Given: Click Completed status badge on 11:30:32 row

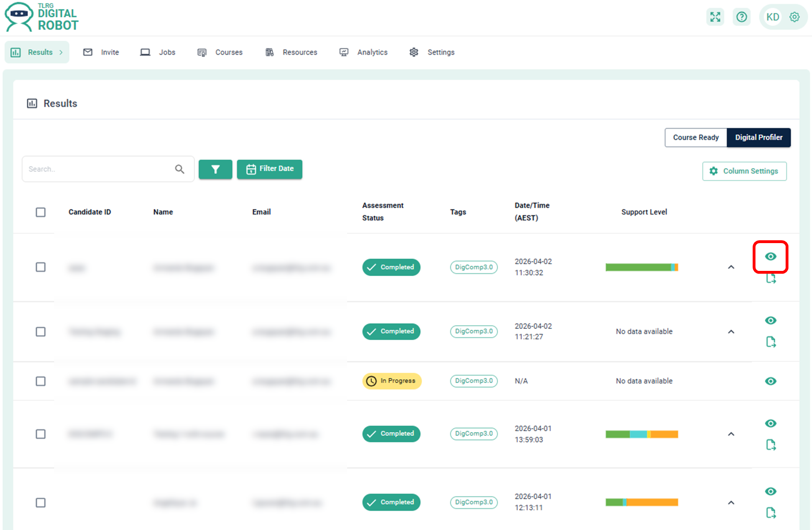Looking at the screenshot, I should point(391,267).
